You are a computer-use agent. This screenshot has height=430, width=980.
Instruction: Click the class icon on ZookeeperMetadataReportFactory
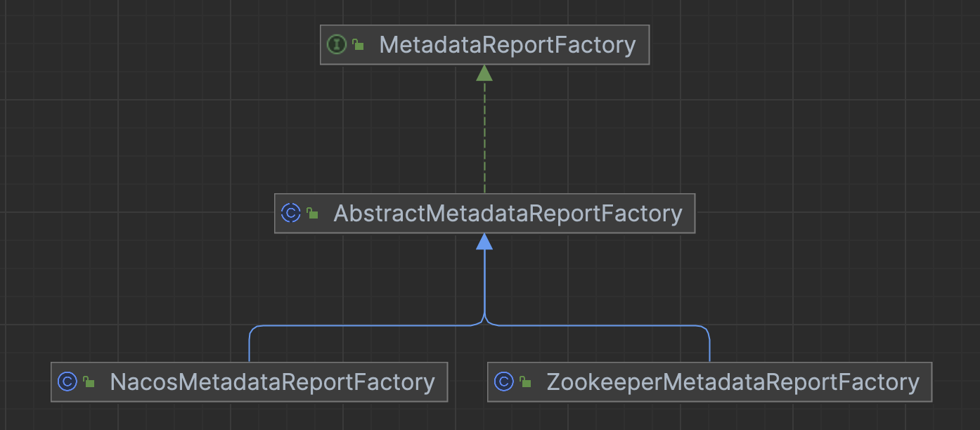coord(503,382)
